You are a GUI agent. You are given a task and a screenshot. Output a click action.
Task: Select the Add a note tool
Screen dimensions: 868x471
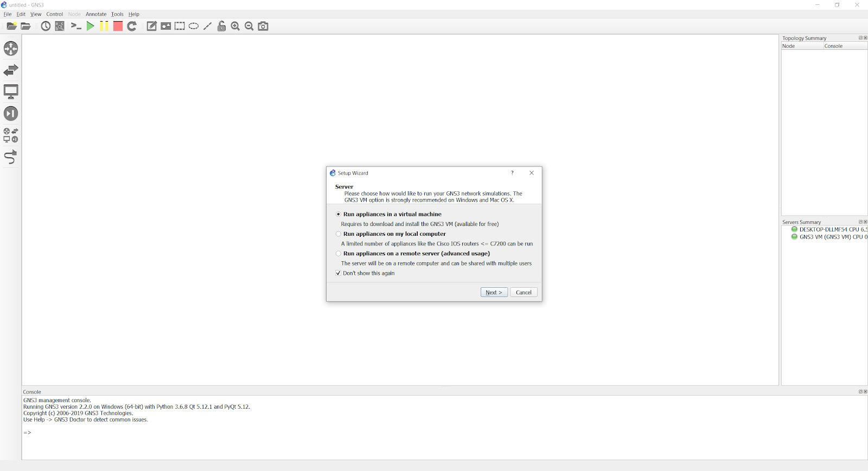pos(152,26)
